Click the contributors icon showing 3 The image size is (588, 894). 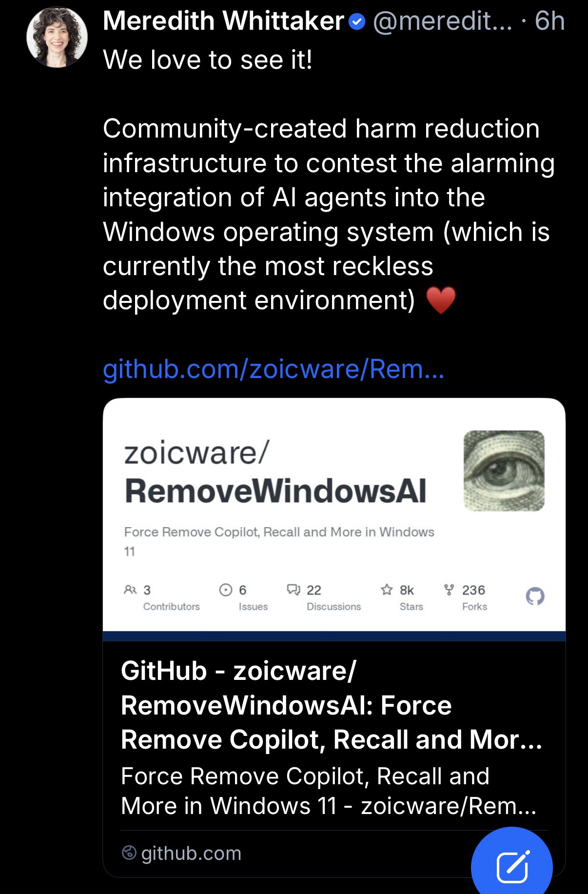(x=130, y=590)
